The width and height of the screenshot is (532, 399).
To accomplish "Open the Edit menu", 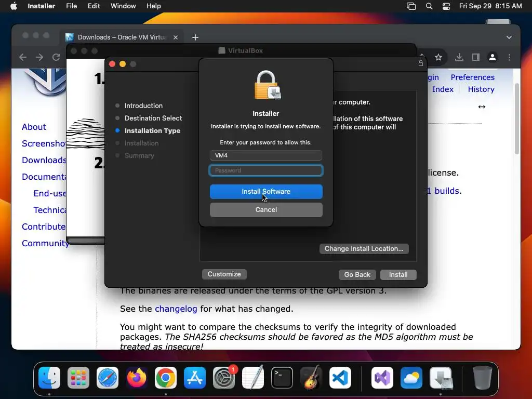I will pos(94,6).
